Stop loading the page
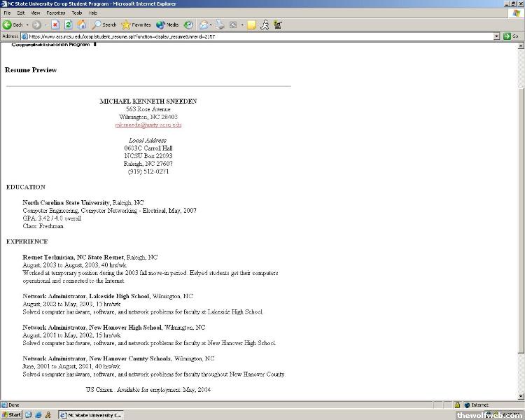The image size is (525, 420). [55, 24]
